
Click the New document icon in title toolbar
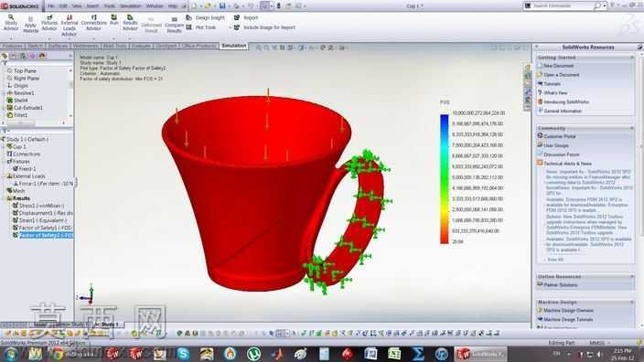tap(194, 5)
